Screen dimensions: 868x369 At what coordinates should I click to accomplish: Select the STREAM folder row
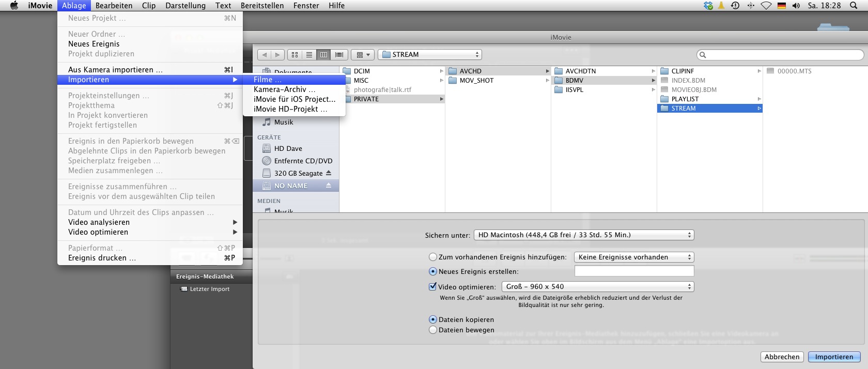tap(710, 109)
